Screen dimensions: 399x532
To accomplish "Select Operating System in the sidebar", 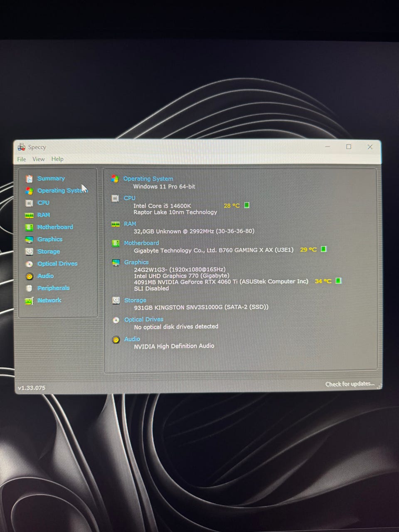I will click(x=62, y=190).
